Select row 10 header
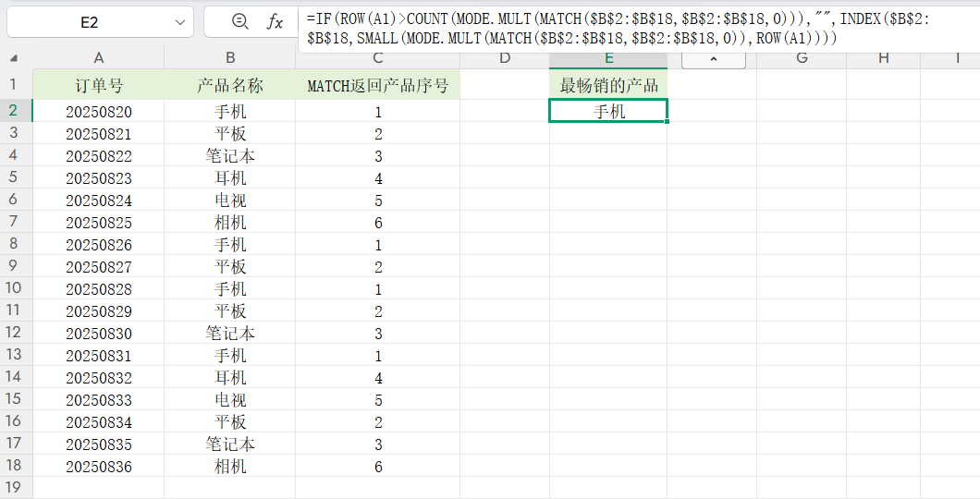 [x=16, y=289]
